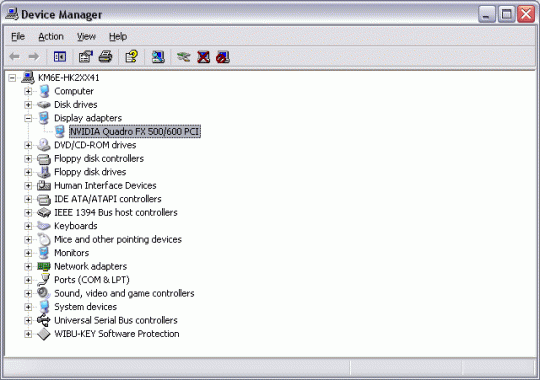The height and width of the screenshot is (380, 540).
Task: Minimize the Device Manager window
Action: point(487,14)
